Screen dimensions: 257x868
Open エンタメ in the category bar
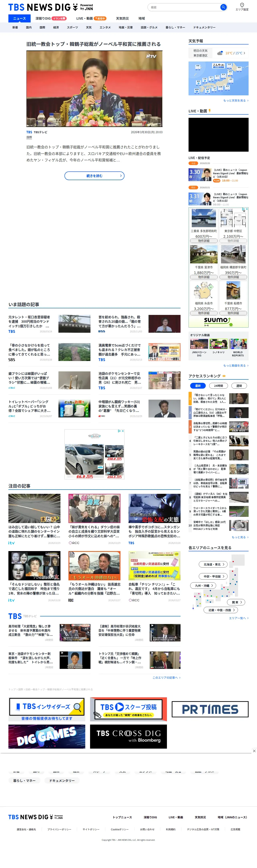pyautogui.click(x=105, y=27)
